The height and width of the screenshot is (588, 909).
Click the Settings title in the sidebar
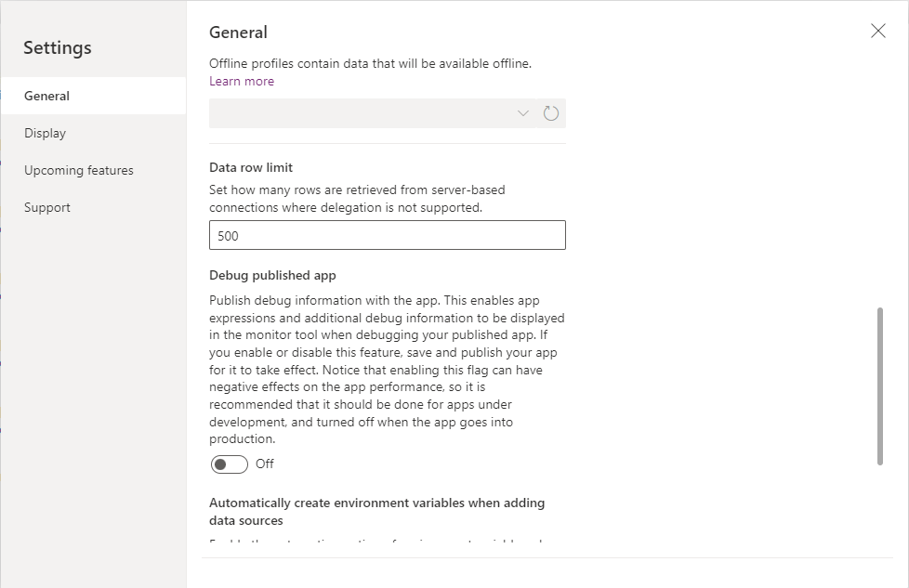[x=57, y=47]
